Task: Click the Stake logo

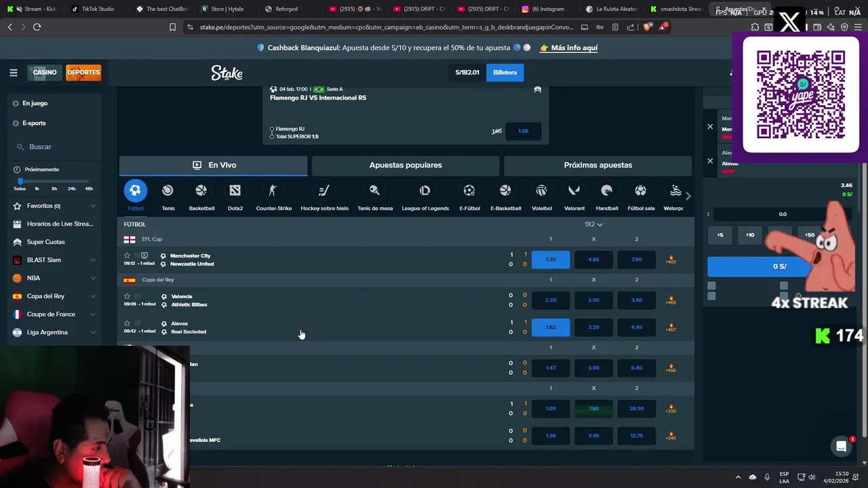Action: pyautogui.click(x=226, y=73)
